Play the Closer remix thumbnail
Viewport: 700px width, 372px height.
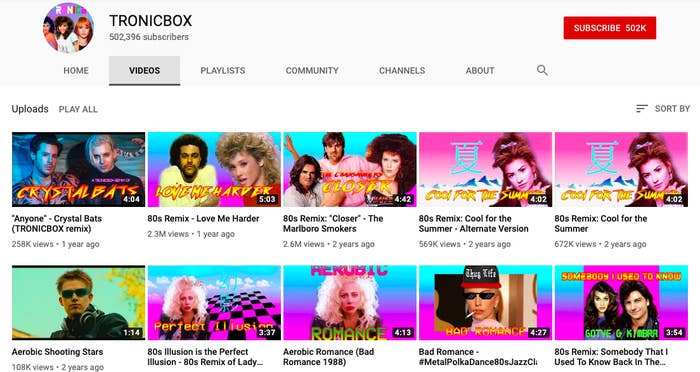350,169
